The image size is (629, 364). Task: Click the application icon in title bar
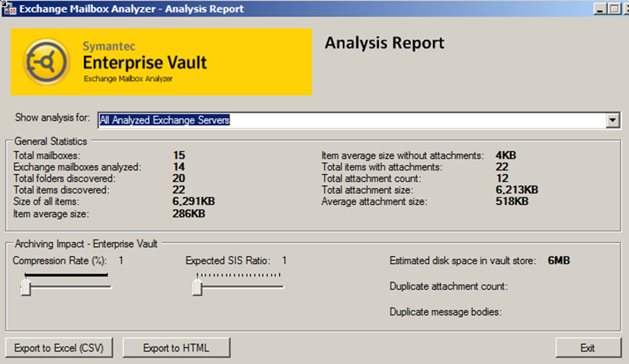pos(9,8)
